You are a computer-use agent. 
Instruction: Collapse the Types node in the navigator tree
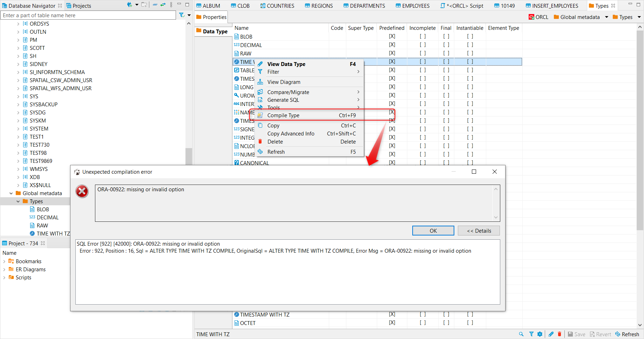click(x=18, y=201)
